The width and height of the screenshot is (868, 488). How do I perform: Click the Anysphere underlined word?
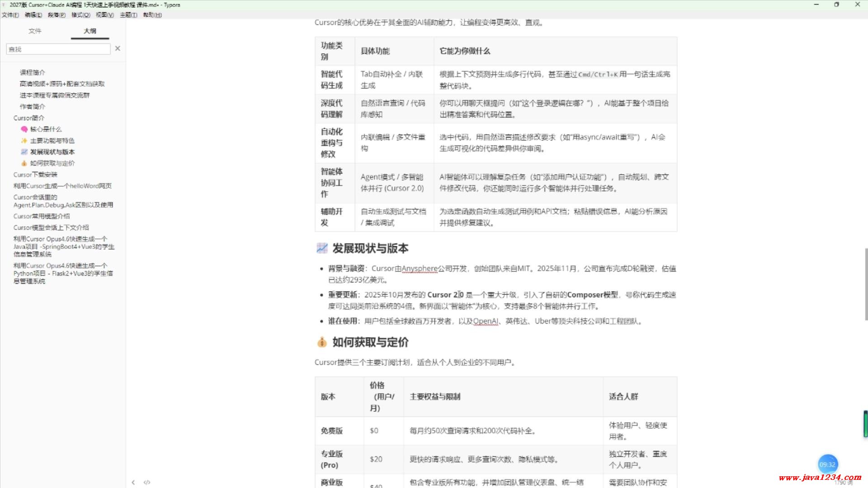point(419,268)
